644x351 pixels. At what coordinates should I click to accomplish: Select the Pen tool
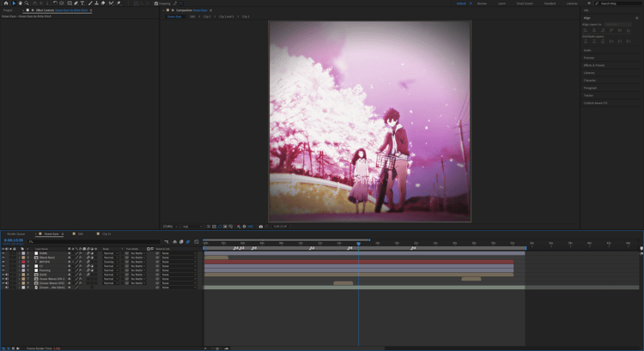click(76, 3)
